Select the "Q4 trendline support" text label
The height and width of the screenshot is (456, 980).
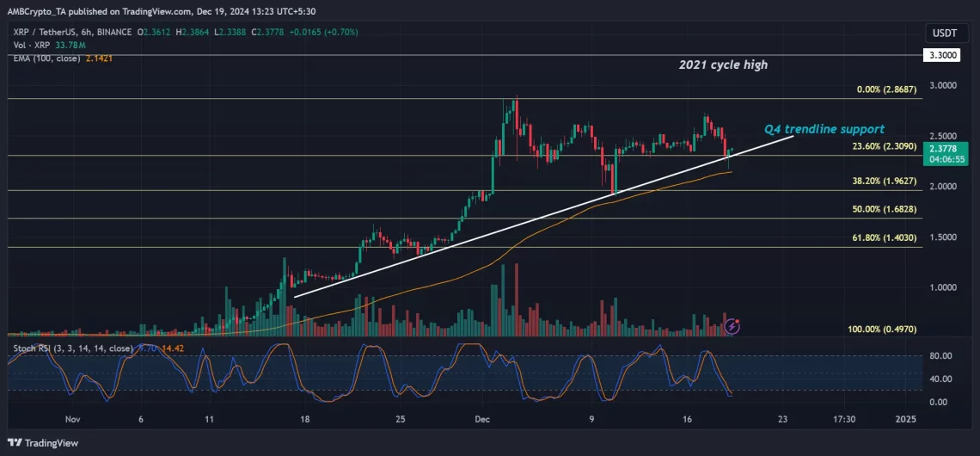[x=824, y=129]
